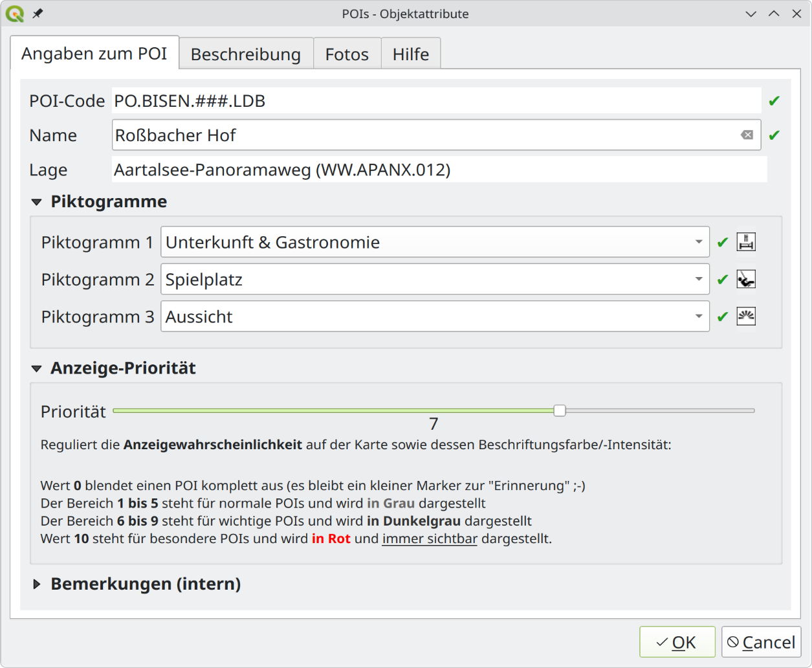Click the 'Piktogramm 1' label
The width and height of the screenshot is (812, 668).
(x=97, y=243)
